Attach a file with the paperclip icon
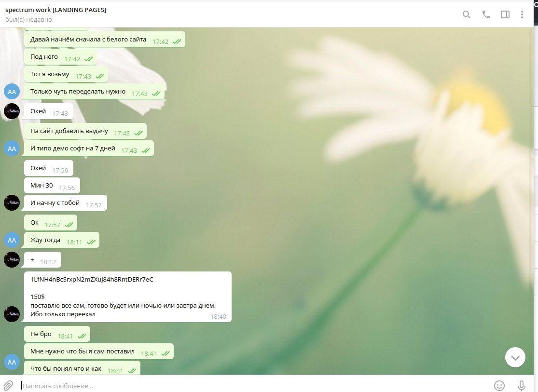 coord(8,385)
